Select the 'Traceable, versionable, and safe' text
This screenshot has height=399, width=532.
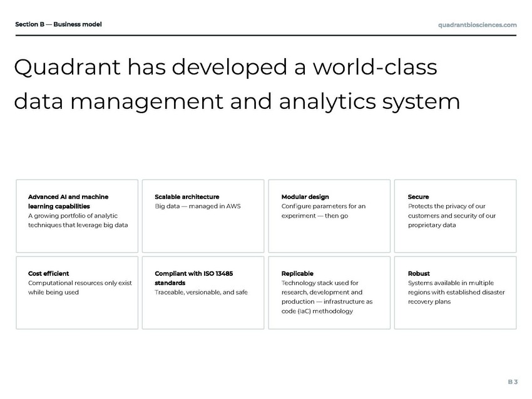click(201, 292)
